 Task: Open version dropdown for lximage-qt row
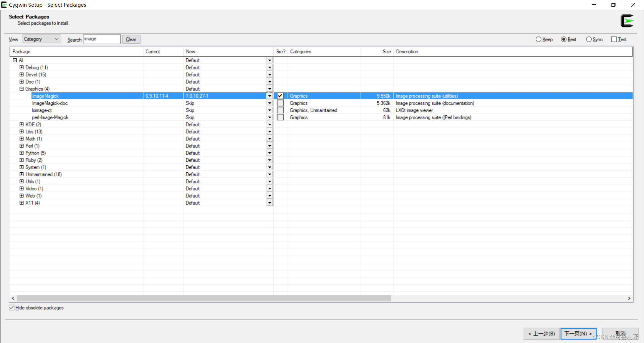coord(270,110)
